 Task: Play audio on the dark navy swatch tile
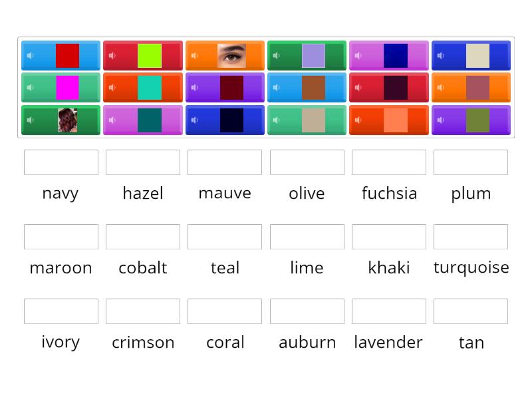[x=194, y=120]
